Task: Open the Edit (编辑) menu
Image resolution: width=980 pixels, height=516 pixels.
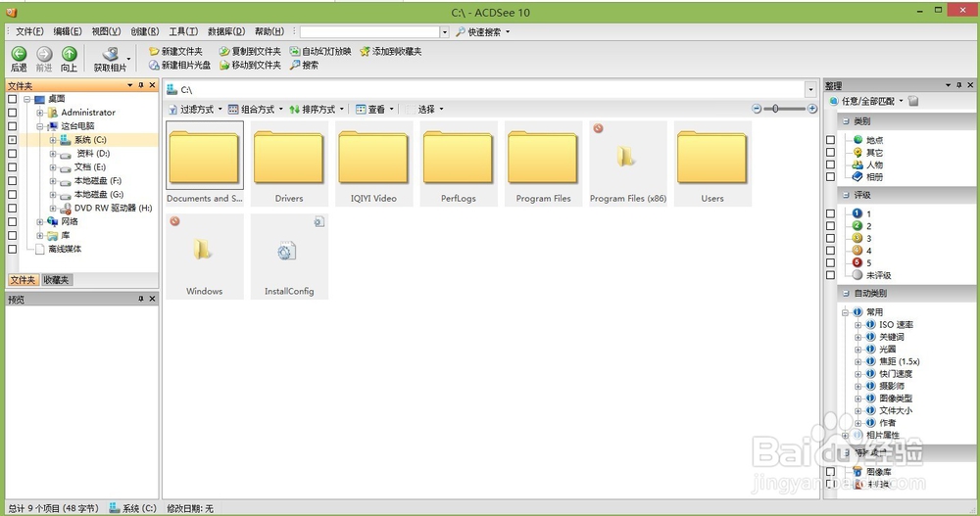Action: (x=68, y=31)
